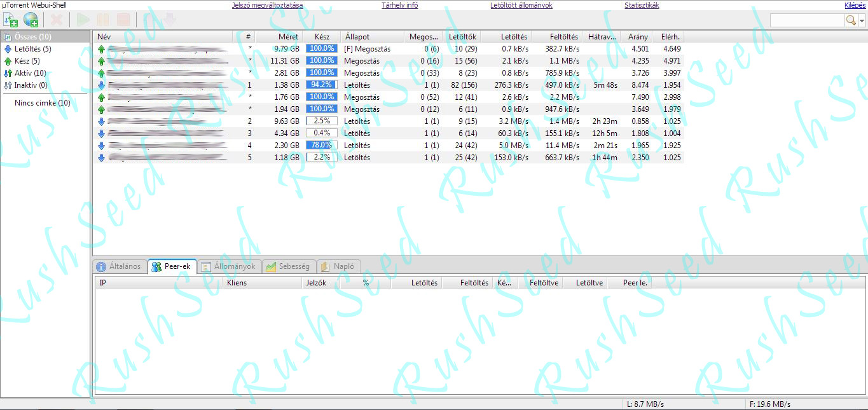
Task: Click the magnifying glass search icon
Action: tap(851, 20)
